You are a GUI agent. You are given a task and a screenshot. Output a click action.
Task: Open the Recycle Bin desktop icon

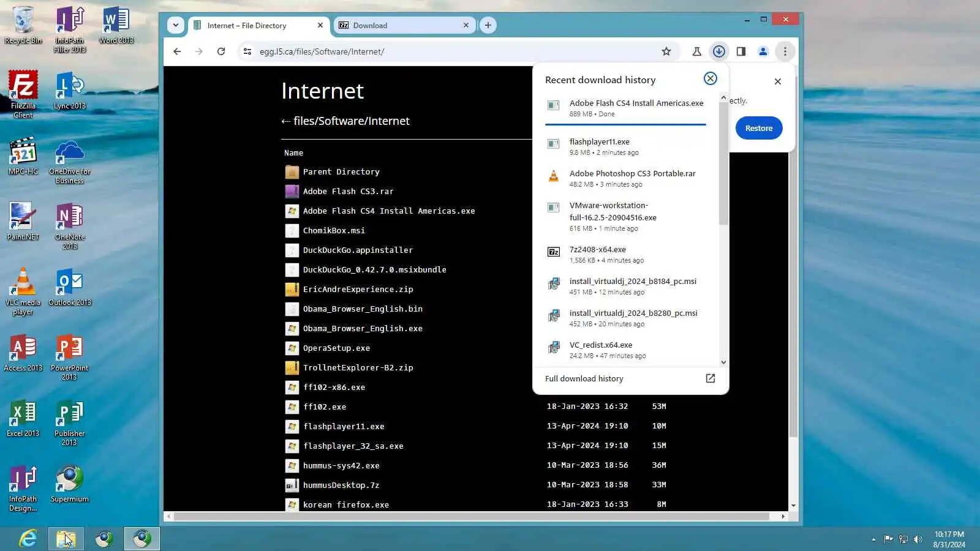pyautogui.click(x=23, y=26)
